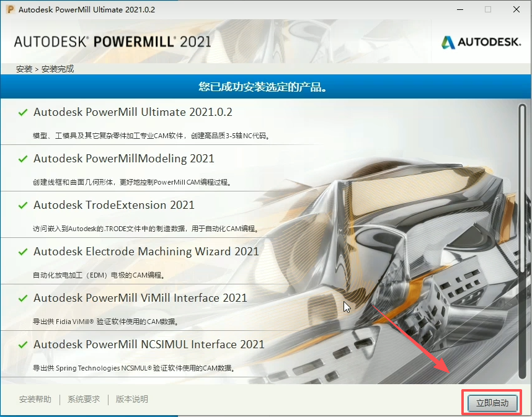532x417 pixels.
Task: Open the 安装帮助 link
Action: tap(35, 400)
